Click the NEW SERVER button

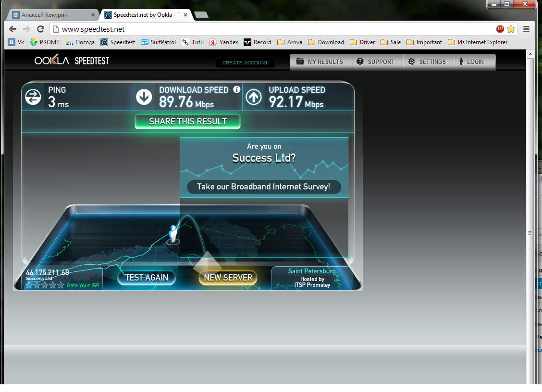(x=228, y=278)
